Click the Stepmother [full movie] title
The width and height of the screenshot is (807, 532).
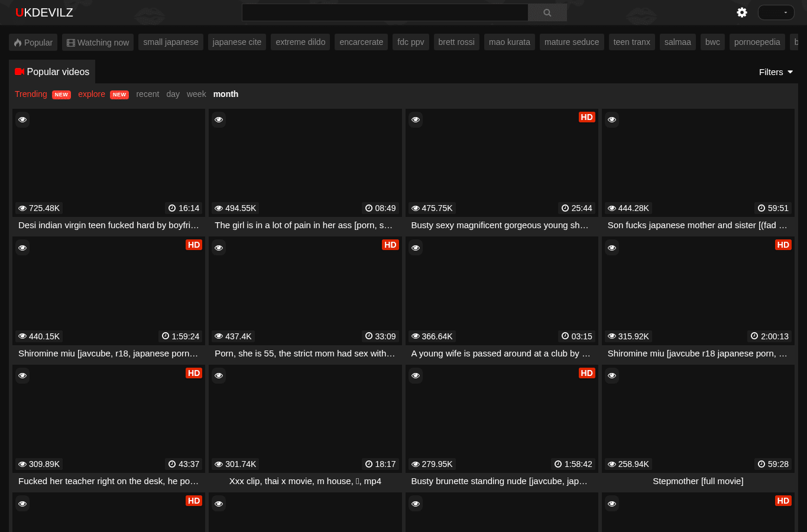(x=698, y=481)
